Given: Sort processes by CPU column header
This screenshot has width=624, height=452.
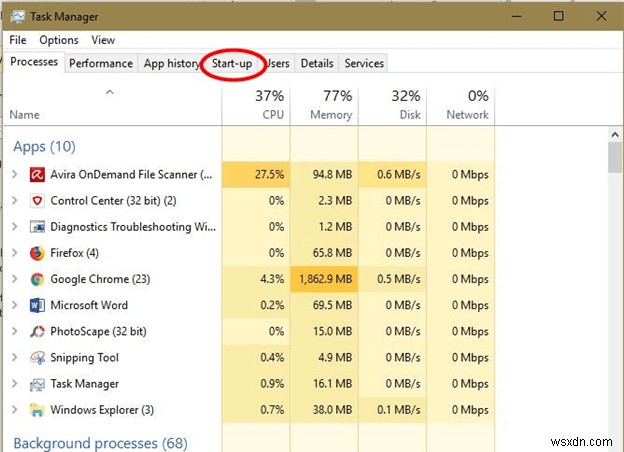Looking at the screenshot, I should click(x=256, y=105).
